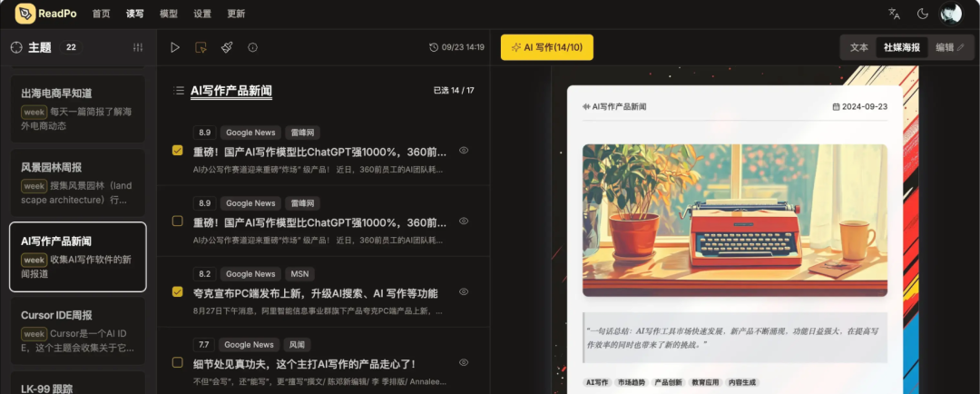Select the LK-99 跟踪 topic card
This screenshot has height=394, width=980.
pos(77,383)
